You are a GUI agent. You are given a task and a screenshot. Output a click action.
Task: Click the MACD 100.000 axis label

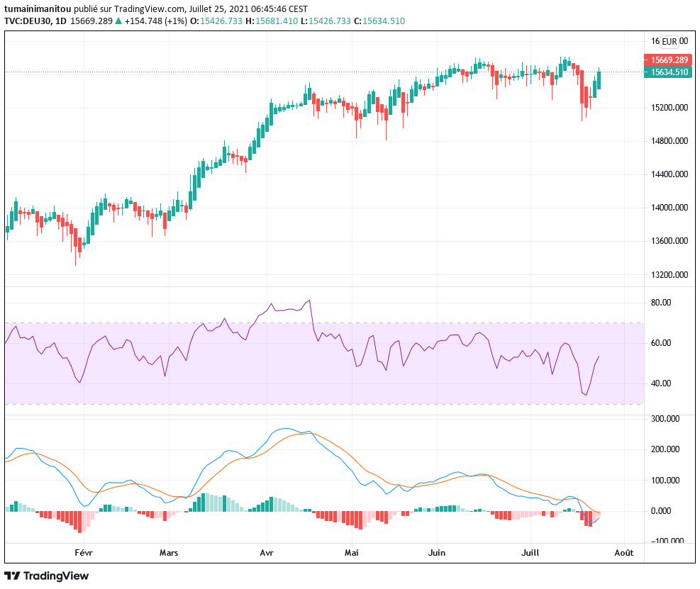tap(665, 481)
